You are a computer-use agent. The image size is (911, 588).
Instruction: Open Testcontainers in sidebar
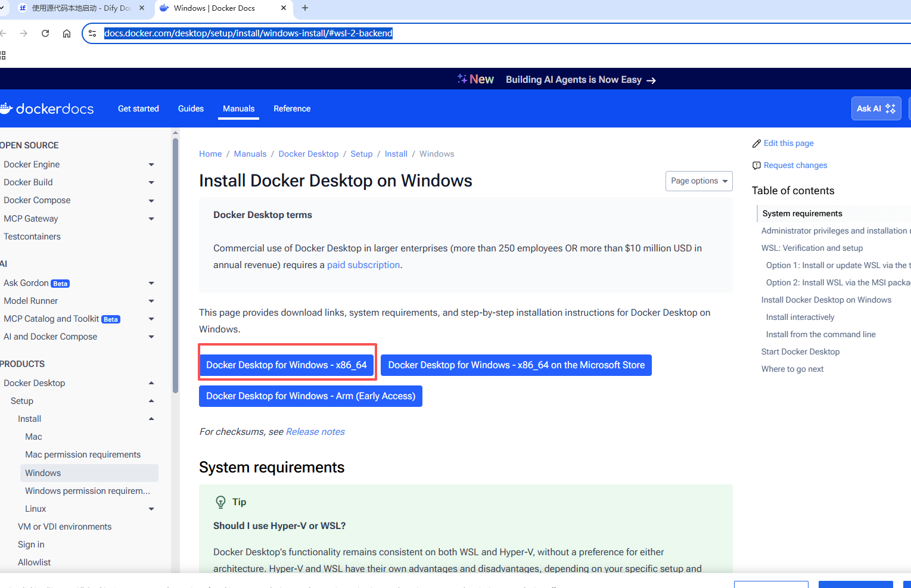[x=32, y=237]
